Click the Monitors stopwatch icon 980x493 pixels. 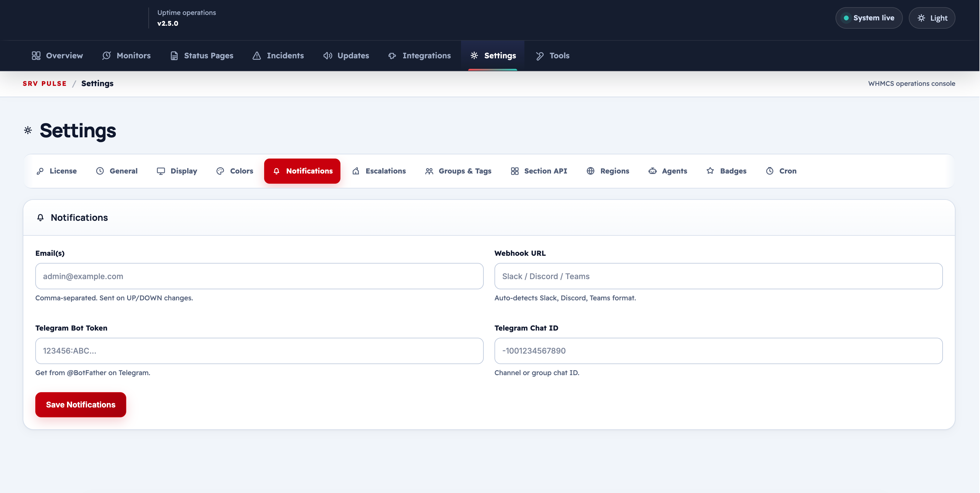pos(106,56)
